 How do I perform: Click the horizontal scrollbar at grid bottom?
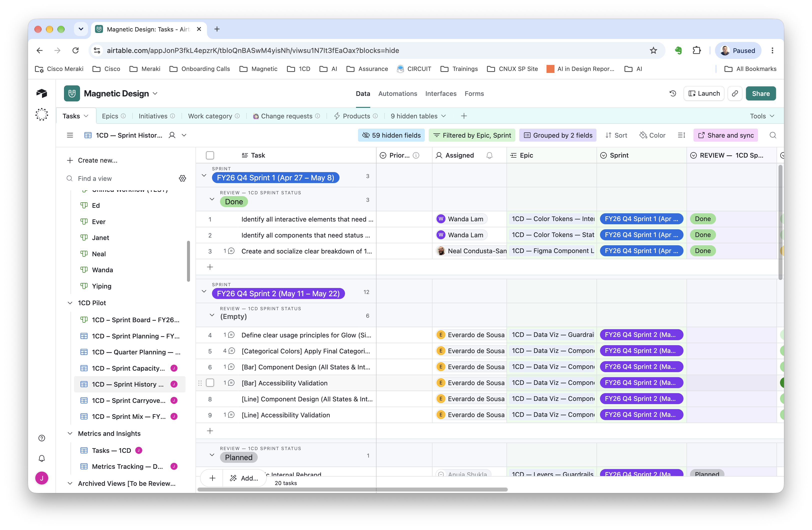coord(352,489)
